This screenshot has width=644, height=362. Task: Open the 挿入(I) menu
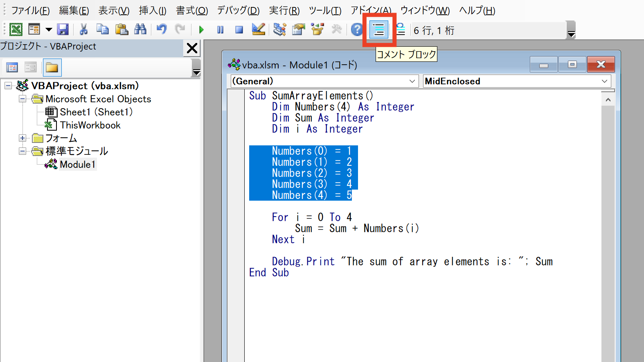click(153, 10)
